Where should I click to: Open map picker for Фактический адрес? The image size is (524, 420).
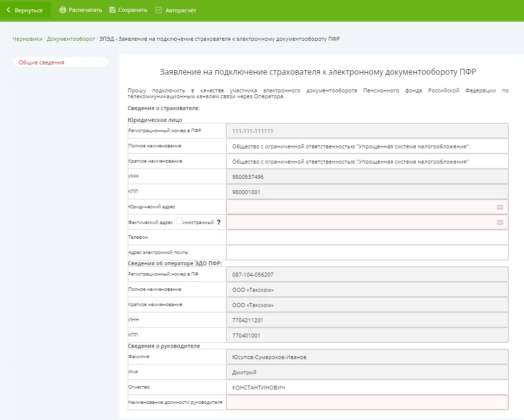[500, 223]
